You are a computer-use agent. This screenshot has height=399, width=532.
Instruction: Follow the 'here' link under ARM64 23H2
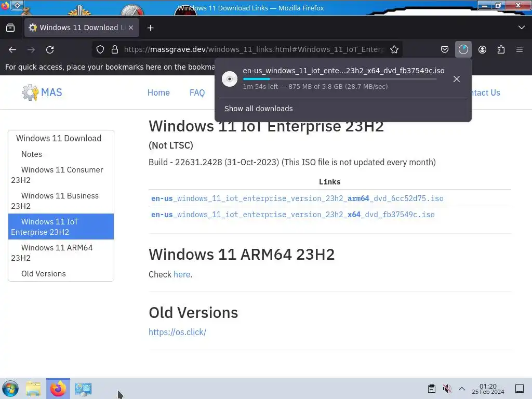[182, 274]
